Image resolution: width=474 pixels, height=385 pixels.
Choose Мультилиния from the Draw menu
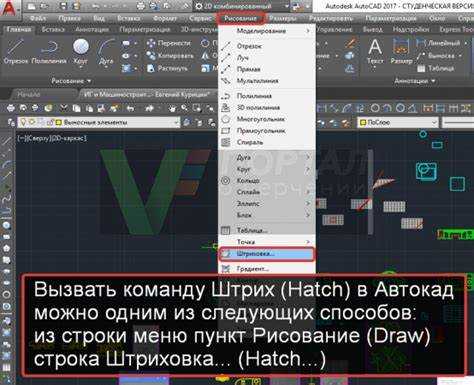click(267, 81)
